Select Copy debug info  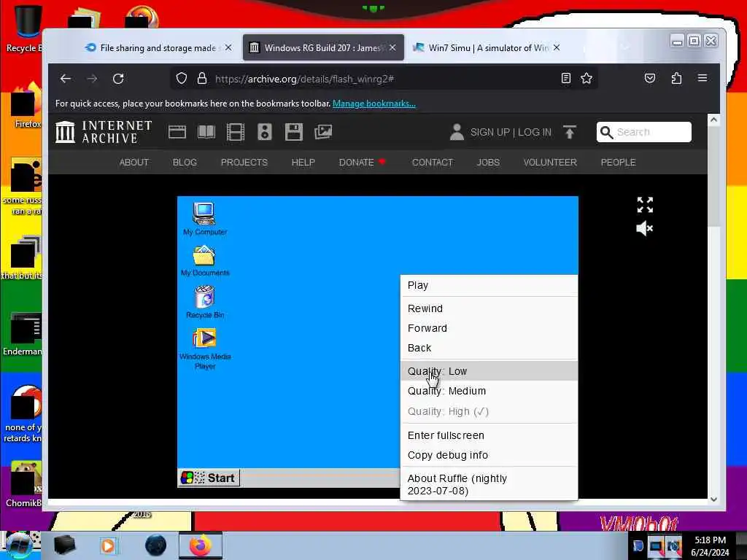pyautogui.click(x=489, y=455)
